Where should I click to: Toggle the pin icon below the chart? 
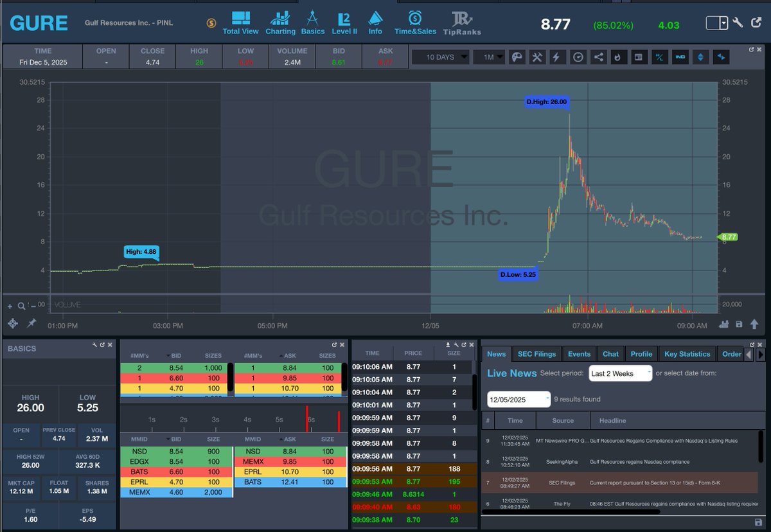pyautogui.click(x=30, y=323)
